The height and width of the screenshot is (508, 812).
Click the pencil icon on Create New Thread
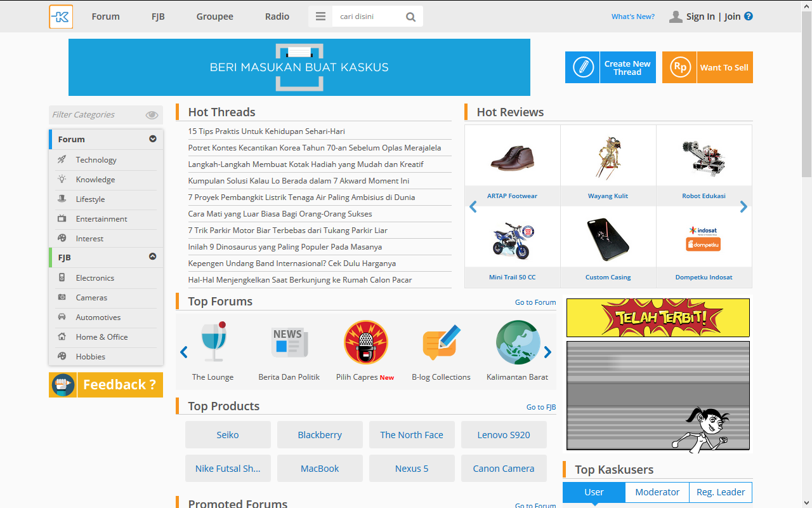[582, 67]
